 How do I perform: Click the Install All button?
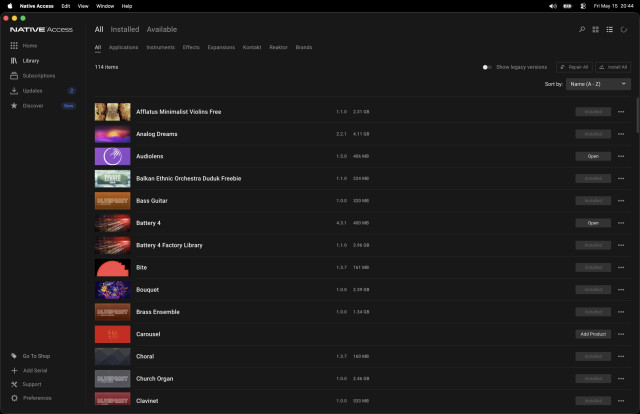613,67
